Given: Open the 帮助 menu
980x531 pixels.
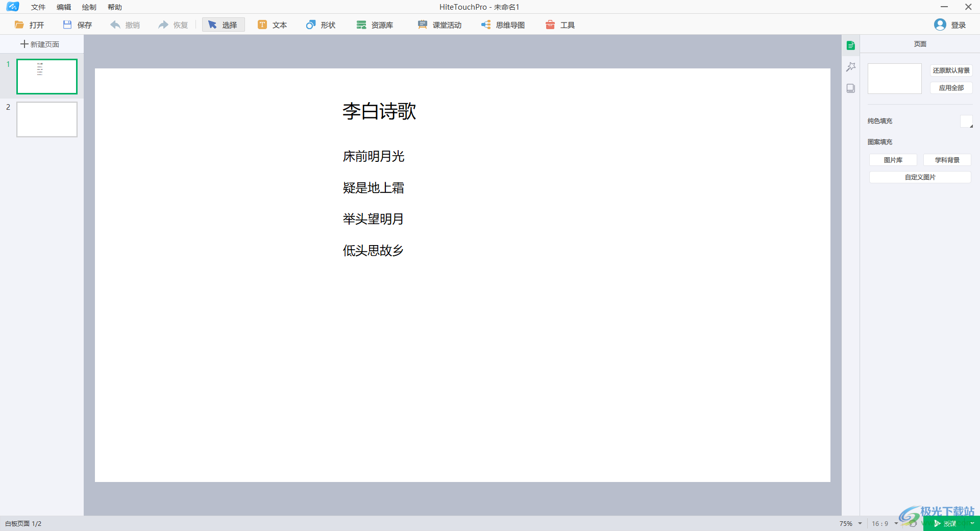Looking at the screenshot, I should click(115, 7).
